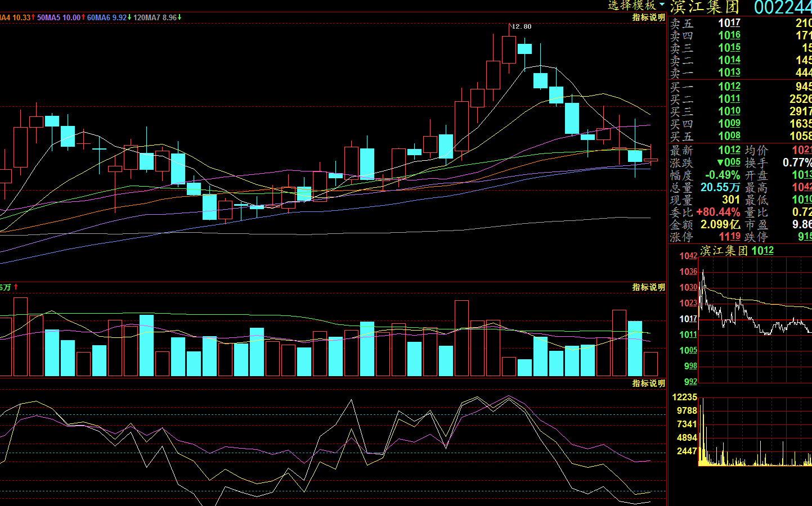Click the 跌停 label
812x506 pixels.
click(x=756, y=237)
